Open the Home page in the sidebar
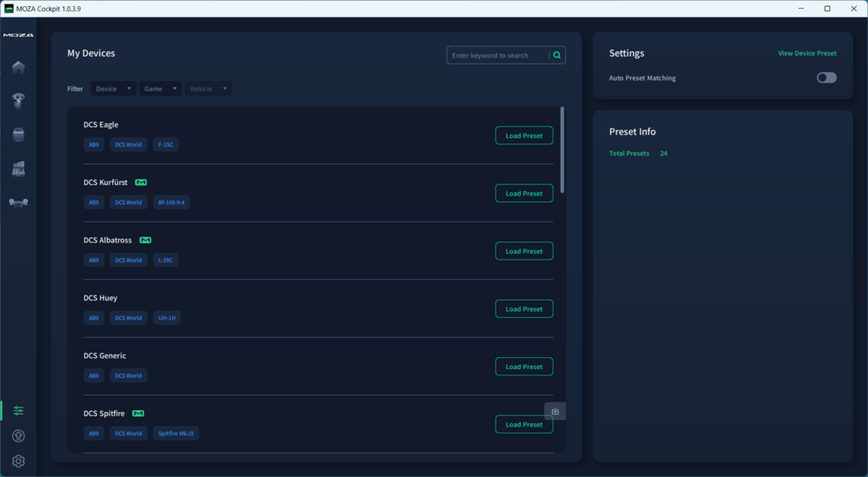The image size is (868, 477). coord(18,67)
